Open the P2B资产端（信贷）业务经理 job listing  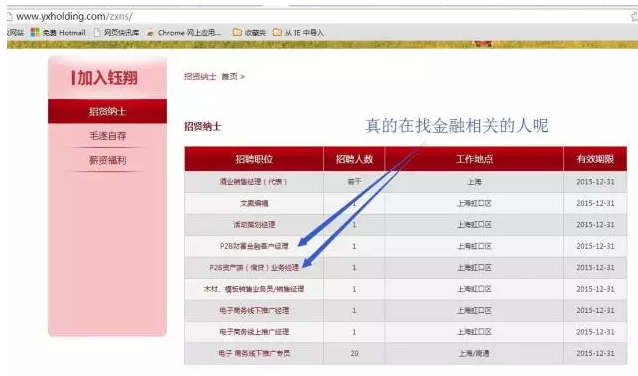(254, 267)
